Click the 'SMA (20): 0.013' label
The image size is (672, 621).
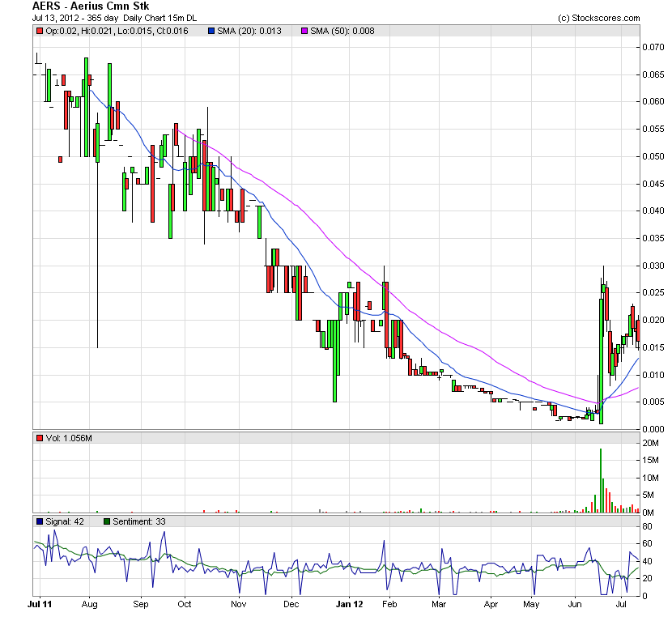(249, 31)
